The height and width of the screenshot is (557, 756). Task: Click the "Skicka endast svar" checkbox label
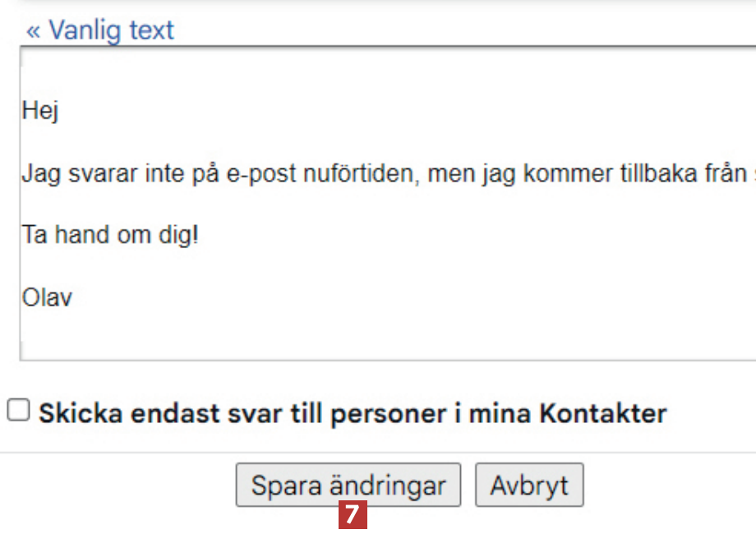point(352,413)
